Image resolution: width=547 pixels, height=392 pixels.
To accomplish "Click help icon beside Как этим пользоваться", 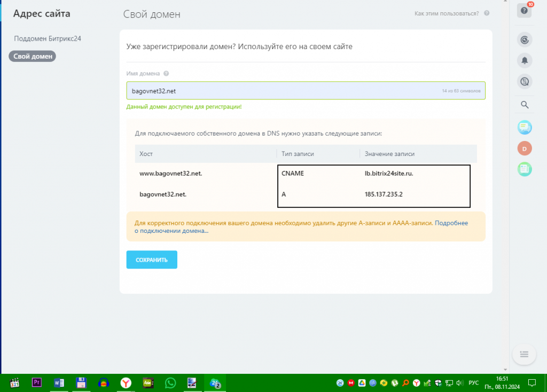I will [487, 13].
